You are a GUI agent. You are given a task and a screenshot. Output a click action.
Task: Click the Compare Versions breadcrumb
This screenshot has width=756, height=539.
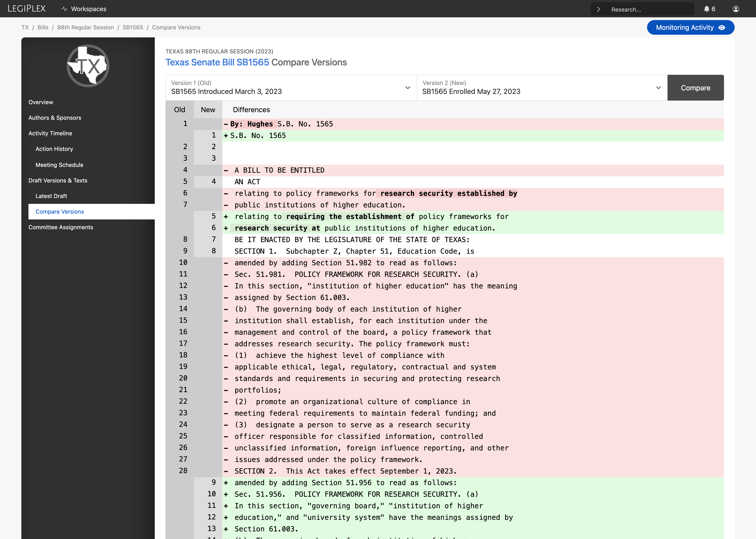click(x=176, y=28)
